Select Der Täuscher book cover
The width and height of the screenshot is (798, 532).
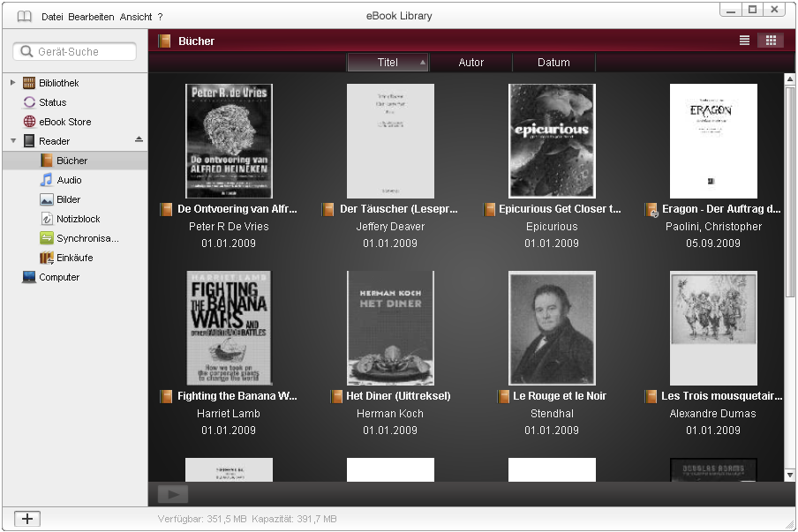point(390,141)
